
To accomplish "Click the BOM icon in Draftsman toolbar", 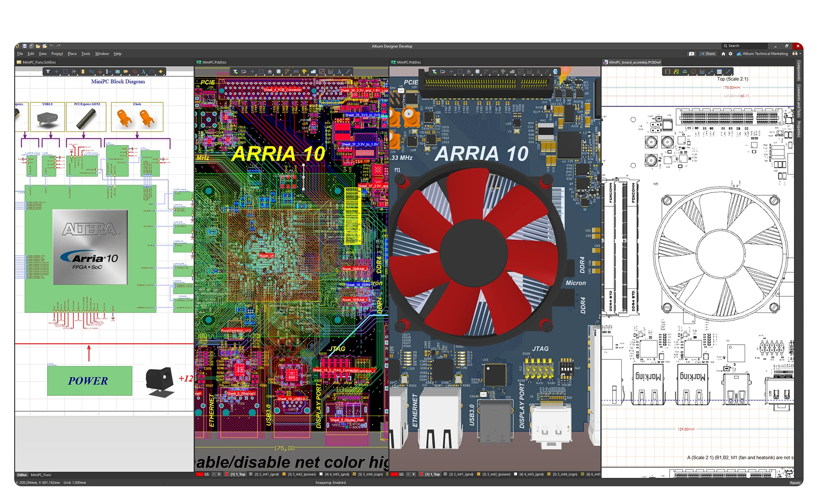I will 719,71.
